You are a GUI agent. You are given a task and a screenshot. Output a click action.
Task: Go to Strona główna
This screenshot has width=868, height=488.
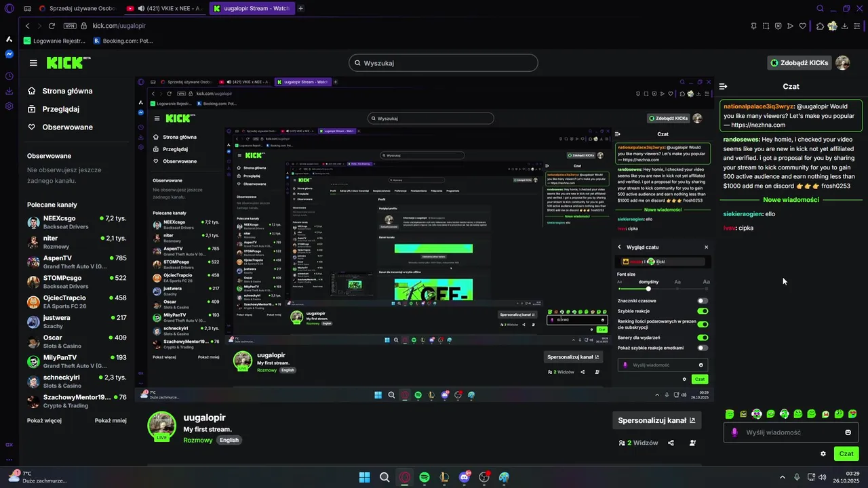point(60,91)
